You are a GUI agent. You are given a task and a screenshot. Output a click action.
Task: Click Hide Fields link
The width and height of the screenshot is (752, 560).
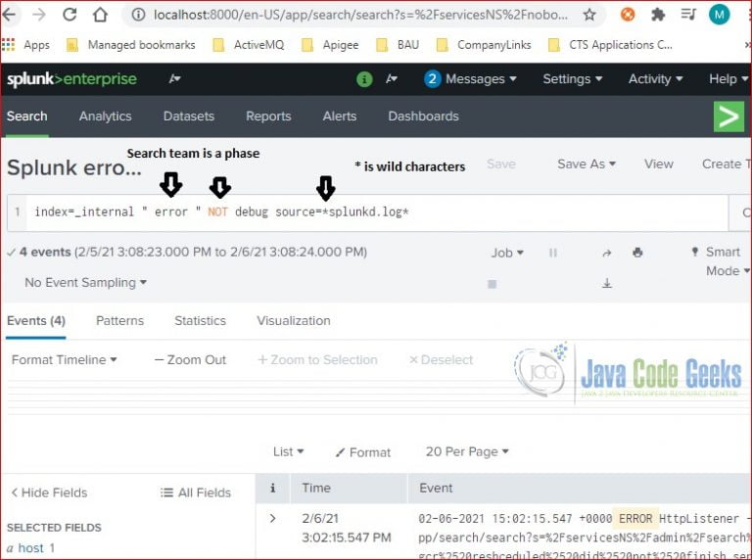click(x=49, y=492)
